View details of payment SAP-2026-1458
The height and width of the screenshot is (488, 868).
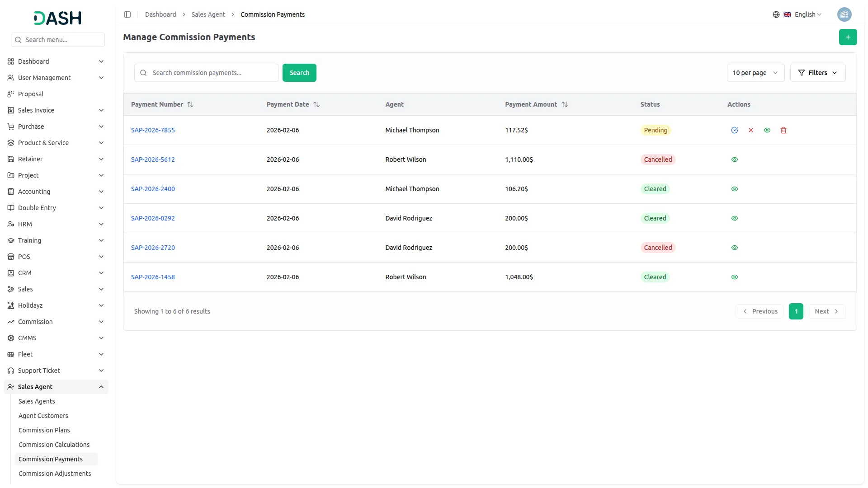[x=734, y=277]
